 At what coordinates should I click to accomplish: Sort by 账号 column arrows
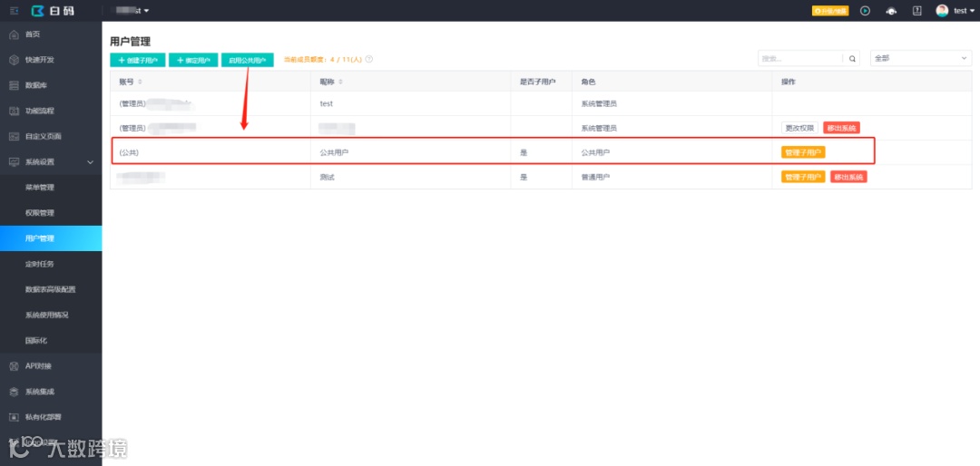pyautogui.click(x=140, y=82)
